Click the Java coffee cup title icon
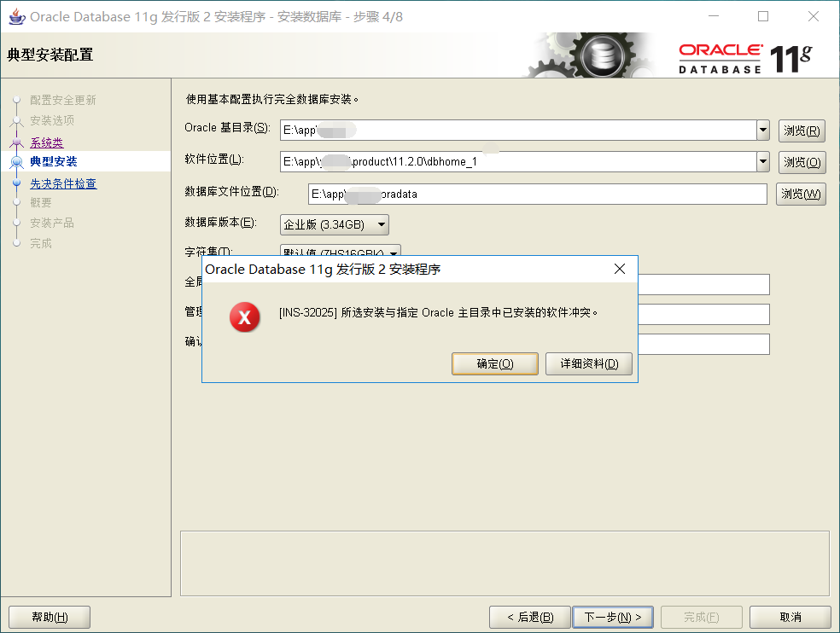 pyautogui.click(x=16, y=16)
